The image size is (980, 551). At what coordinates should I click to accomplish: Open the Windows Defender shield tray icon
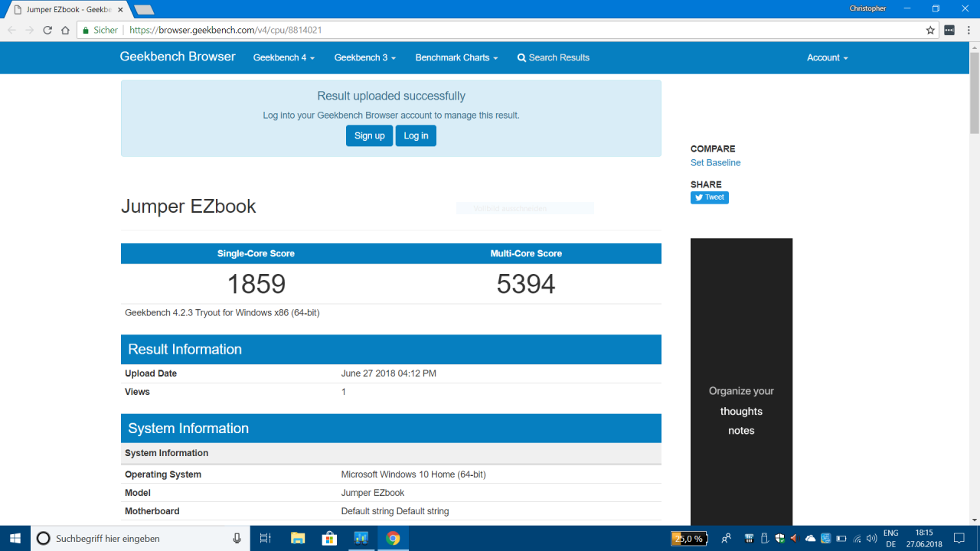tap(780, 539)
